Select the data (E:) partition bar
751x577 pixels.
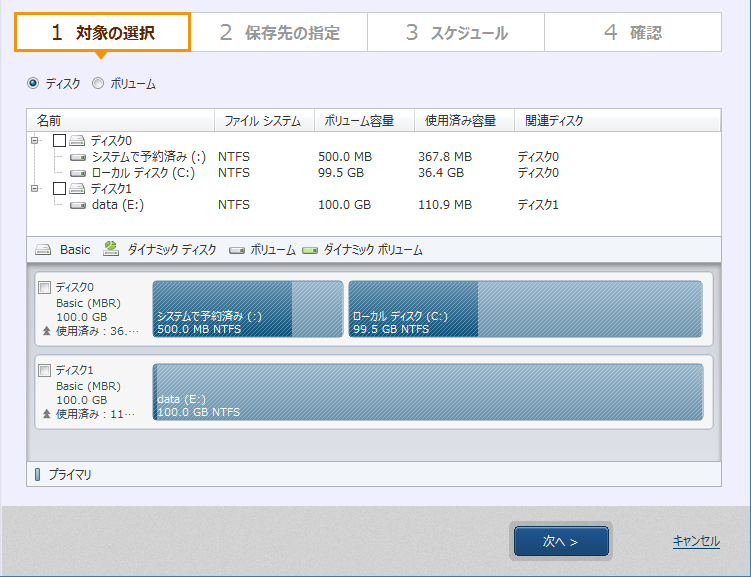click(428, 391)
